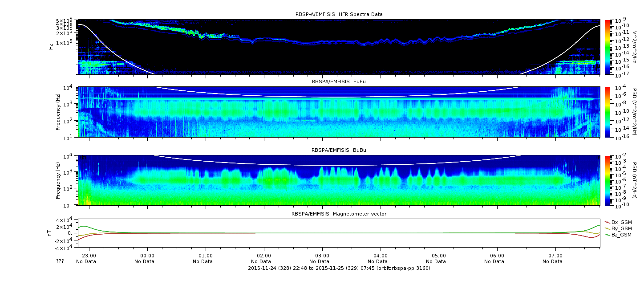Click the Hz axis label of HFR plot

(51, 46)
